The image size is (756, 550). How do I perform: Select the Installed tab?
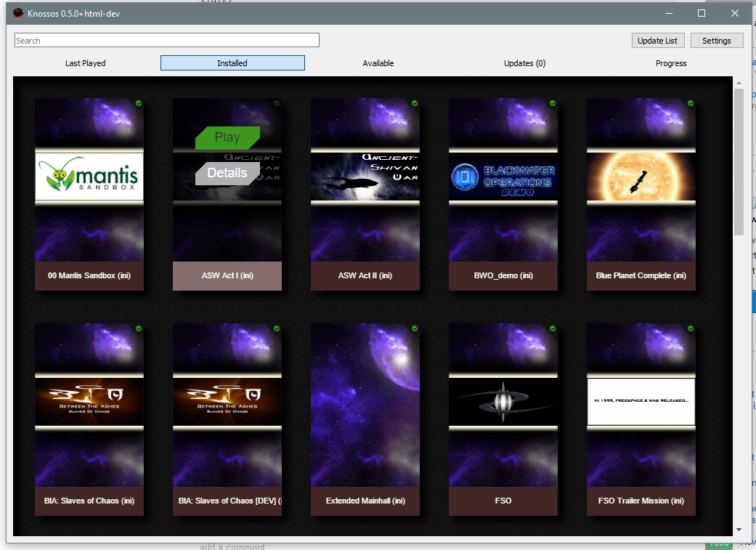coord(232,63)
